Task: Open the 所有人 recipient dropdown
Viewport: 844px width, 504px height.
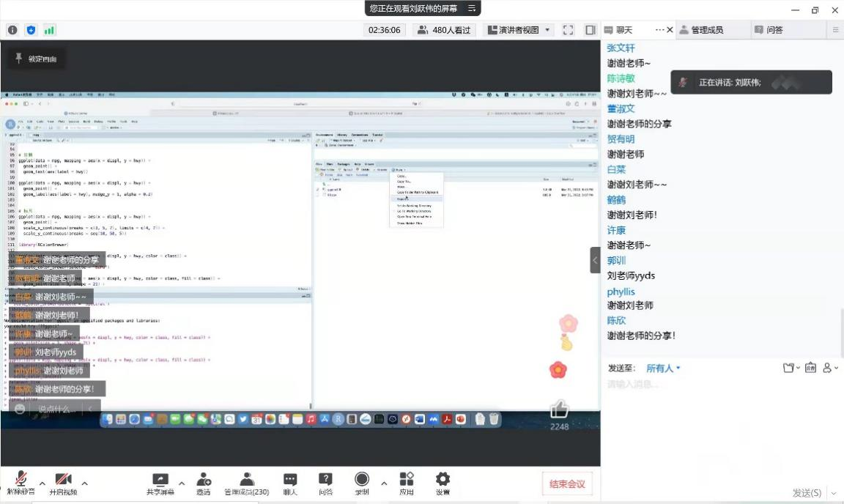Action: coord(663,368)
